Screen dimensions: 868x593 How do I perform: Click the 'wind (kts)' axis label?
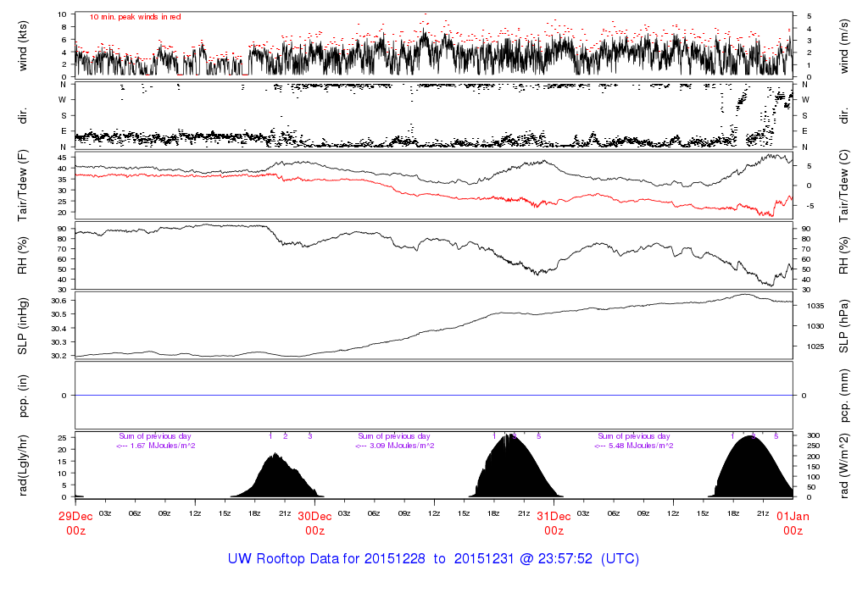coord(24,46)
